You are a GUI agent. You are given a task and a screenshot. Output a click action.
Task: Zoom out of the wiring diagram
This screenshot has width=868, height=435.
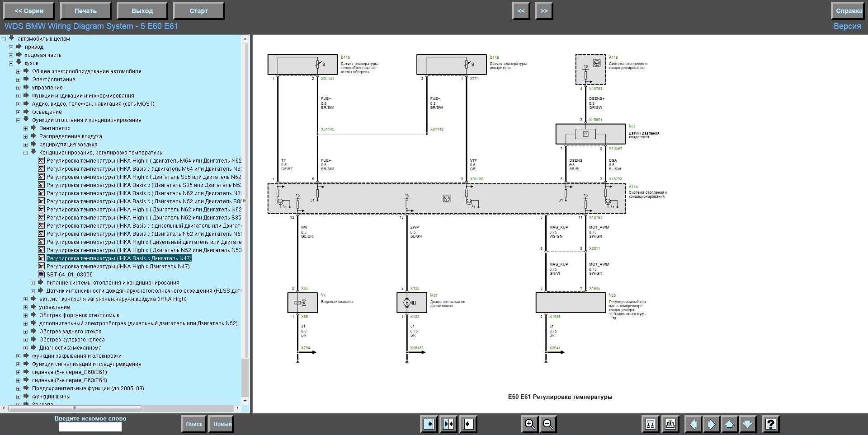pos(548,424)
